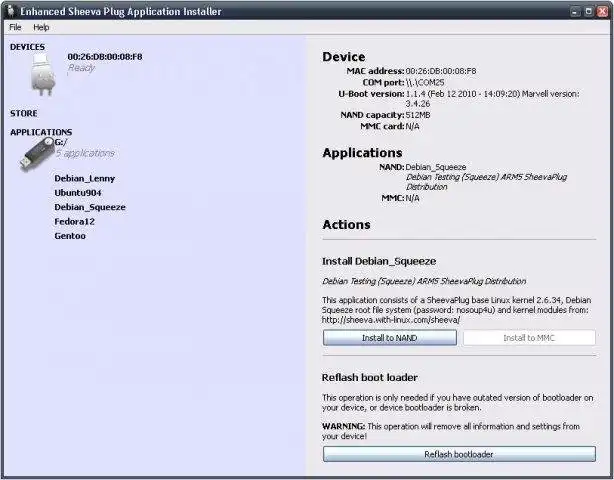Open the Help menu
Screen dimensions: 614x480
(x=41, y=27)
